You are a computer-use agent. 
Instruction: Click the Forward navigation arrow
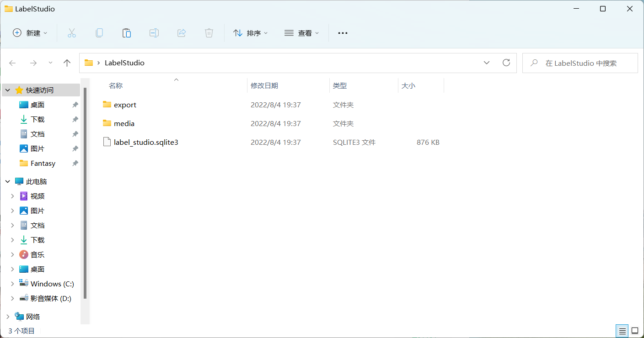33,63
